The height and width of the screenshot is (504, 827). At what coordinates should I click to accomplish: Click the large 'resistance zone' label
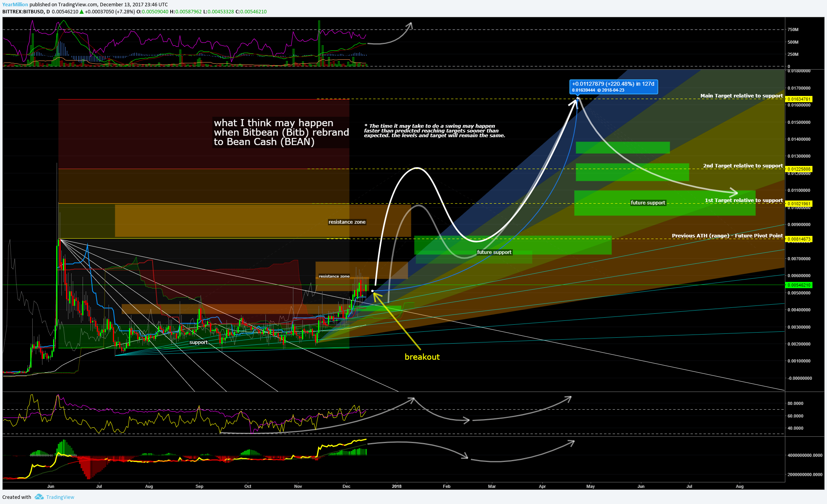[x=347, y=222]
